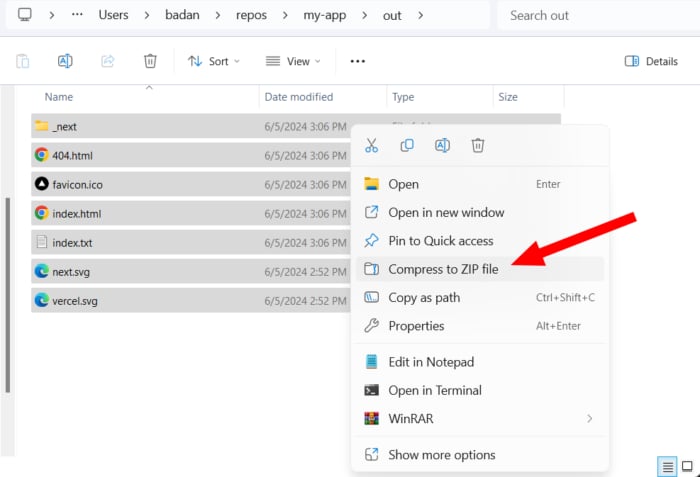Open the See more ellipsis in toolbar
Screen dimensions: 700x477
click(x=358, y=61)
